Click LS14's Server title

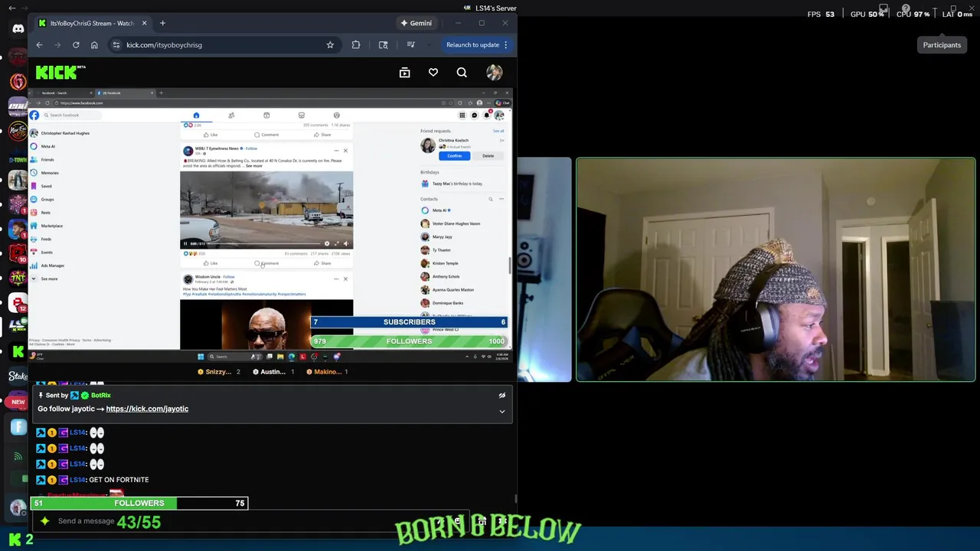(x=495, y=8)
